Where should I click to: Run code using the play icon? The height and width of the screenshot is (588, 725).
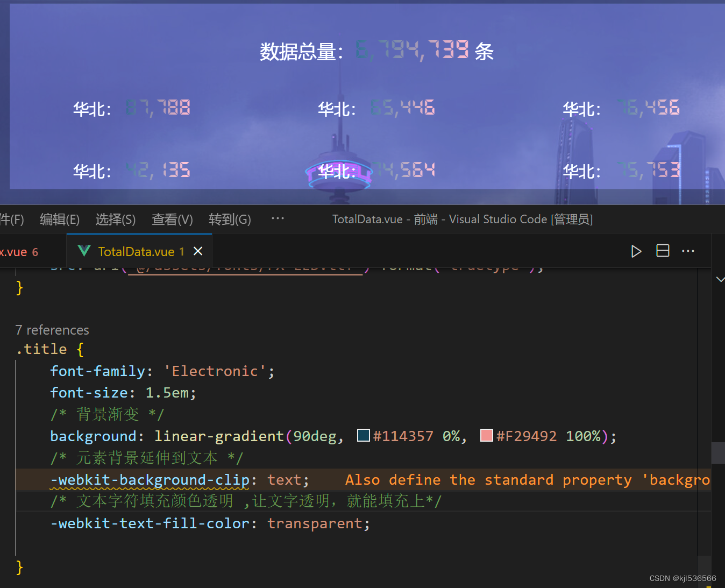pos(636,251)
